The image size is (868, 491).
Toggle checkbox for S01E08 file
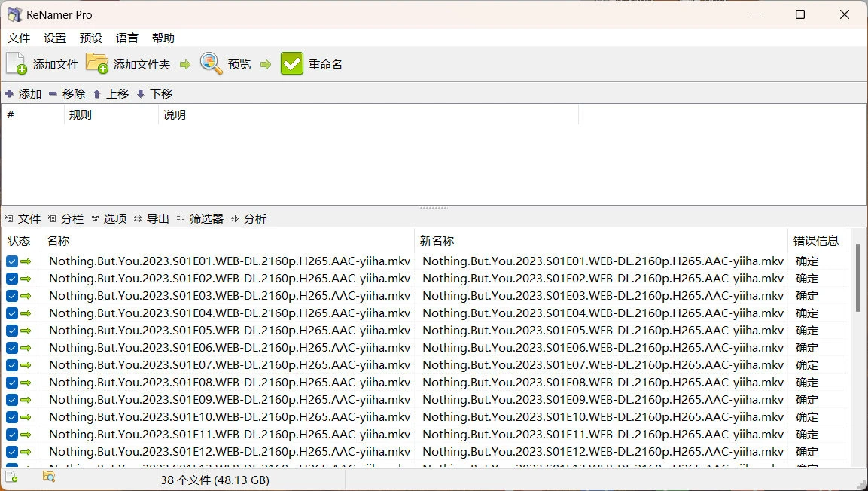click(12, 383)
